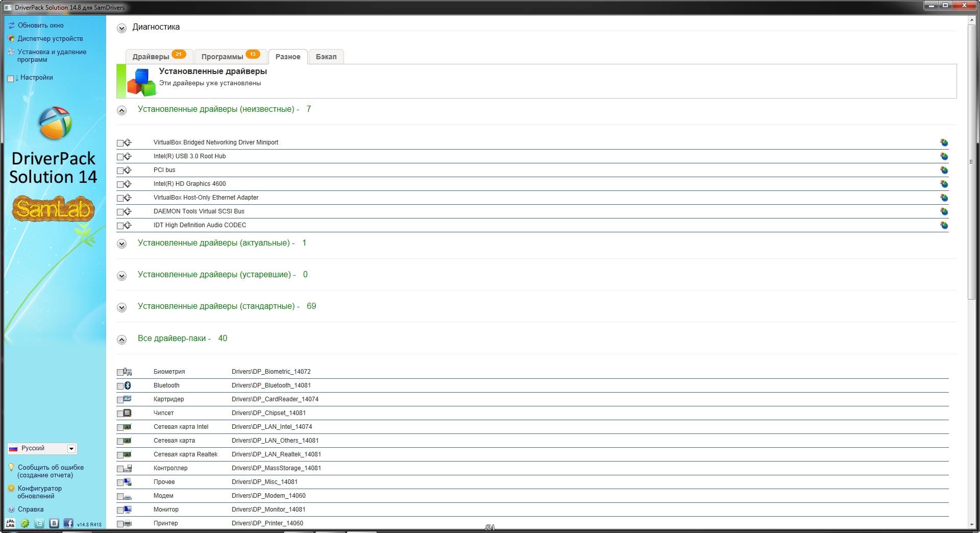Viewport: 980px width, 533px height.
Task: Open Диспетчер устройств
Action: coord(50,38)
